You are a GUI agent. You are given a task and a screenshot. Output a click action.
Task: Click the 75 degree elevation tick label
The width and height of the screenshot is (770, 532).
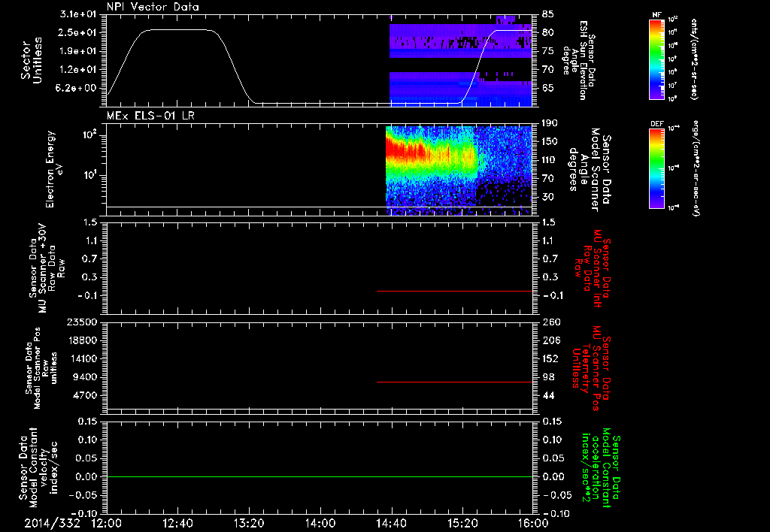coord(548,51)
